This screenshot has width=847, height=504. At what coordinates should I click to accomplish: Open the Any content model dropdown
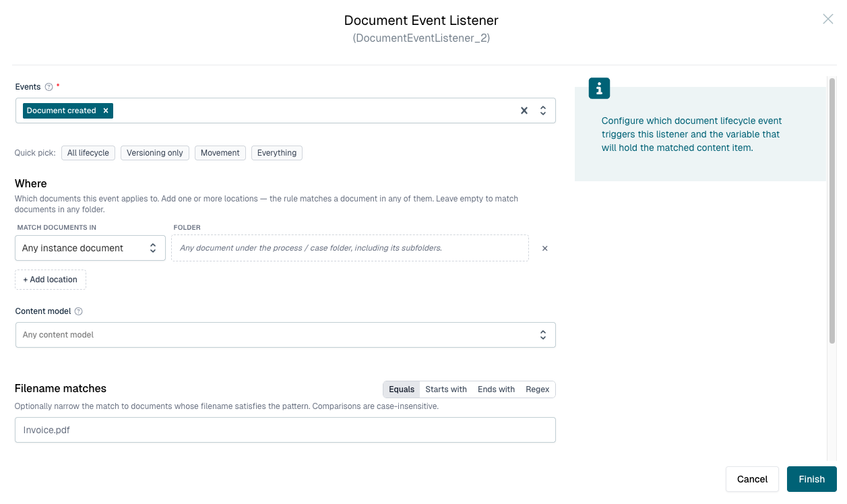coord(286,335)
